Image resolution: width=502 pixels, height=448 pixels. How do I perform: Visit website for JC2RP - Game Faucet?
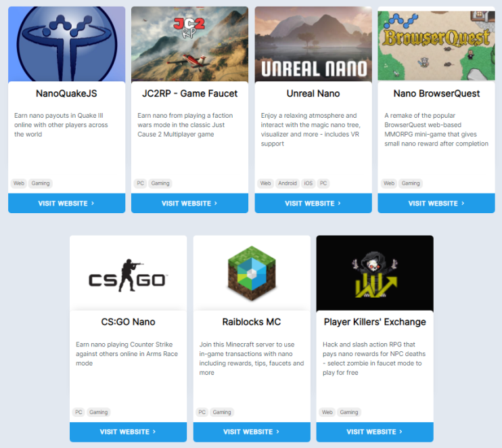(x=189, y=203)
